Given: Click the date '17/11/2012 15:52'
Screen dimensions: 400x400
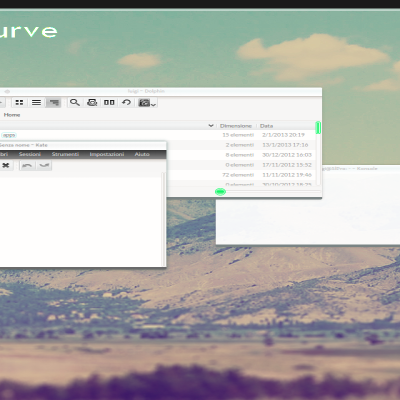Looking at the screenshot, I should 287,165.
